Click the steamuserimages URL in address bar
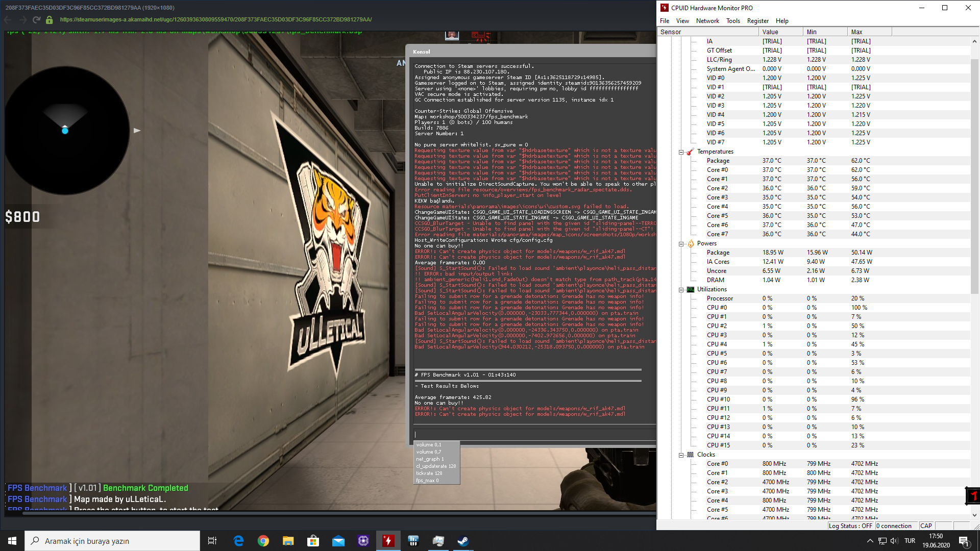The width and height of the screenshot is (980, 551). click(x=216, y=19)
